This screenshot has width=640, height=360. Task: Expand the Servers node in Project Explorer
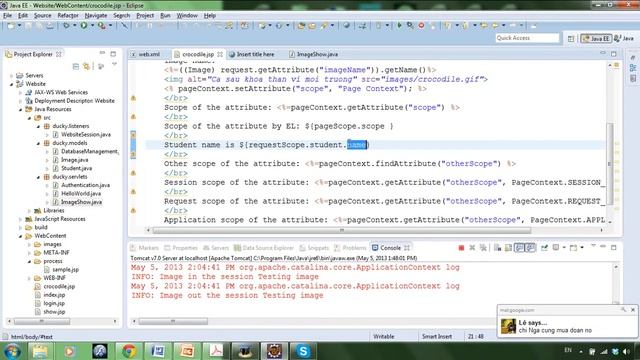click(x=11, y=76)
